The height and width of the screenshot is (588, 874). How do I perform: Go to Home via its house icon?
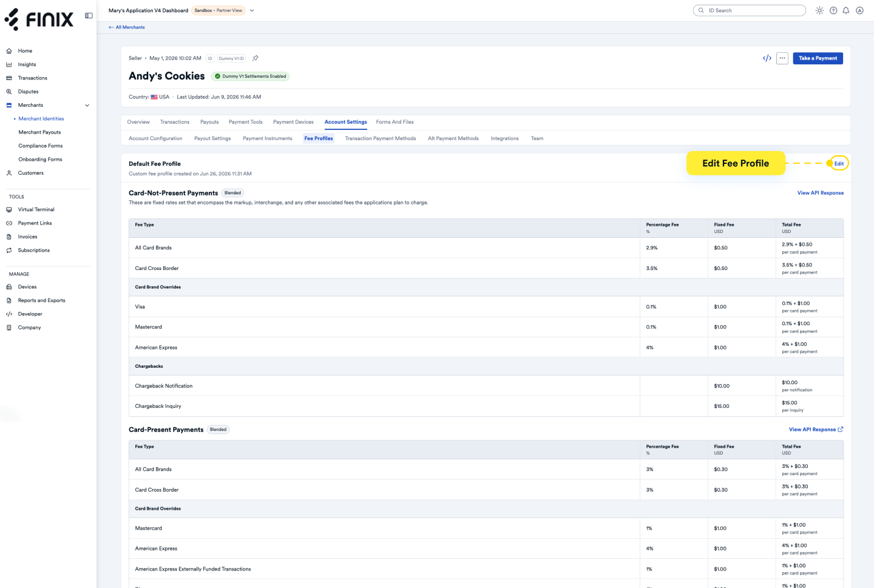pyautogui.click(x=9, y=51)
